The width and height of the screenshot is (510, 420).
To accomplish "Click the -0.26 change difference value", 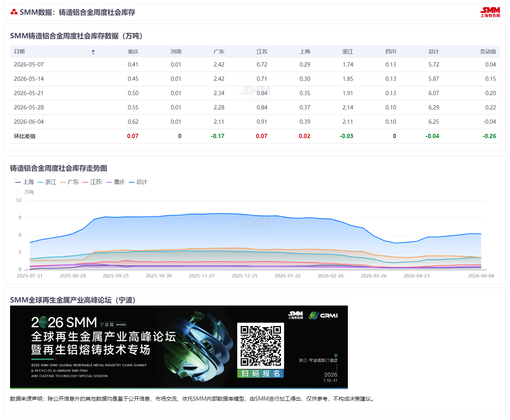I will [489, 136].
